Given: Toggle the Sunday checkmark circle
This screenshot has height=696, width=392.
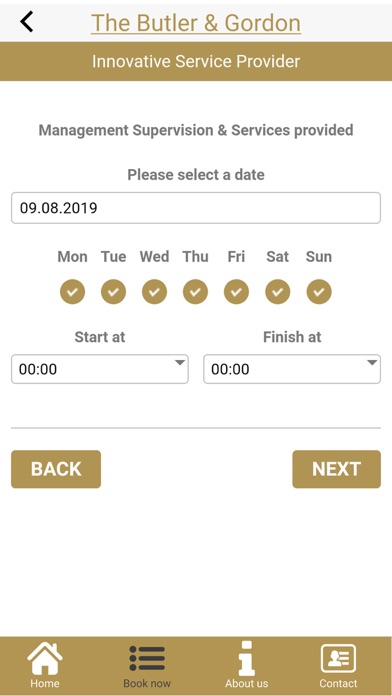Looking at the screenshot, I should coord(319,292).
